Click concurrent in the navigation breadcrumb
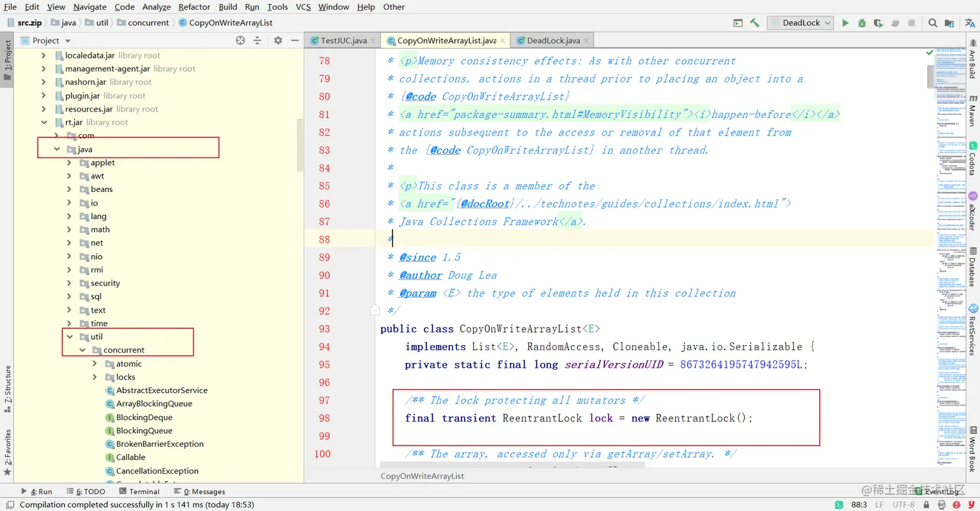This screenshot has height=511, width=980. point(145,23)
